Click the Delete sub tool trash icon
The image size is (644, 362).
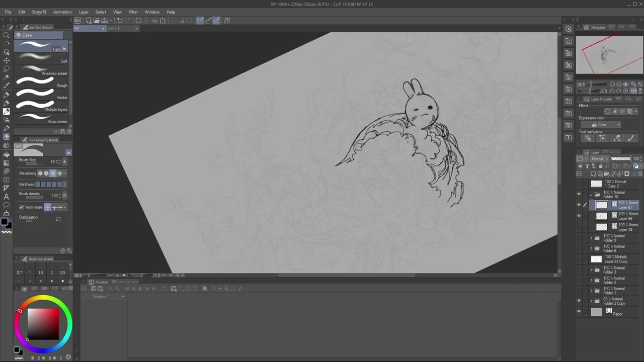coord(69,132)
